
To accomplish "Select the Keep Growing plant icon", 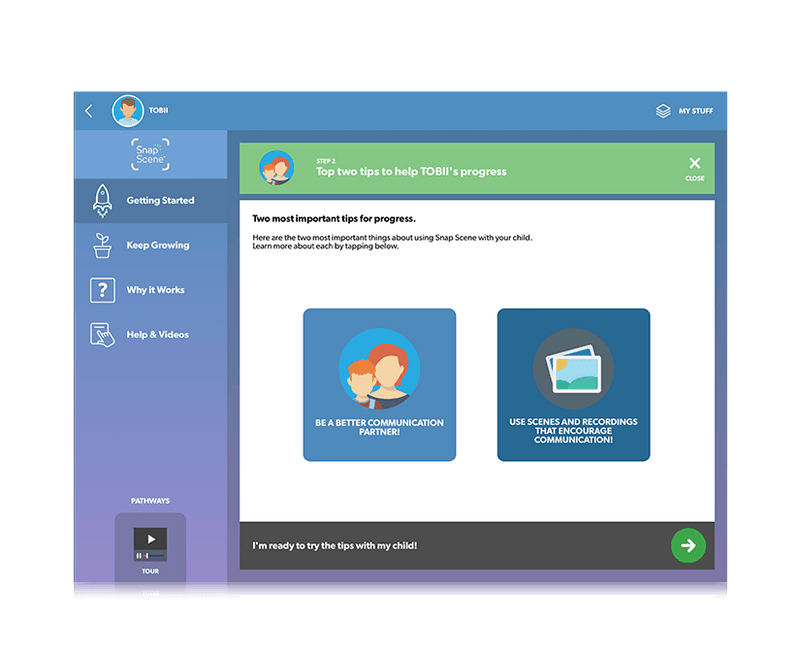I will click(x=103, y=245).
